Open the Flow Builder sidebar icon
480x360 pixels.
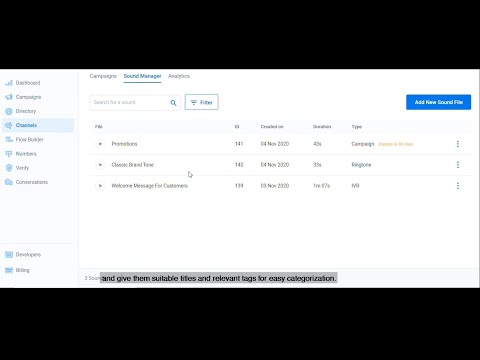[x=9, y=140]
